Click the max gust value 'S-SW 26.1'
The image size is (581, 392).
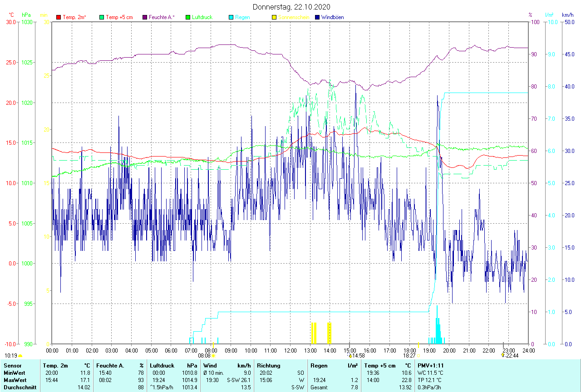[239, 380]
